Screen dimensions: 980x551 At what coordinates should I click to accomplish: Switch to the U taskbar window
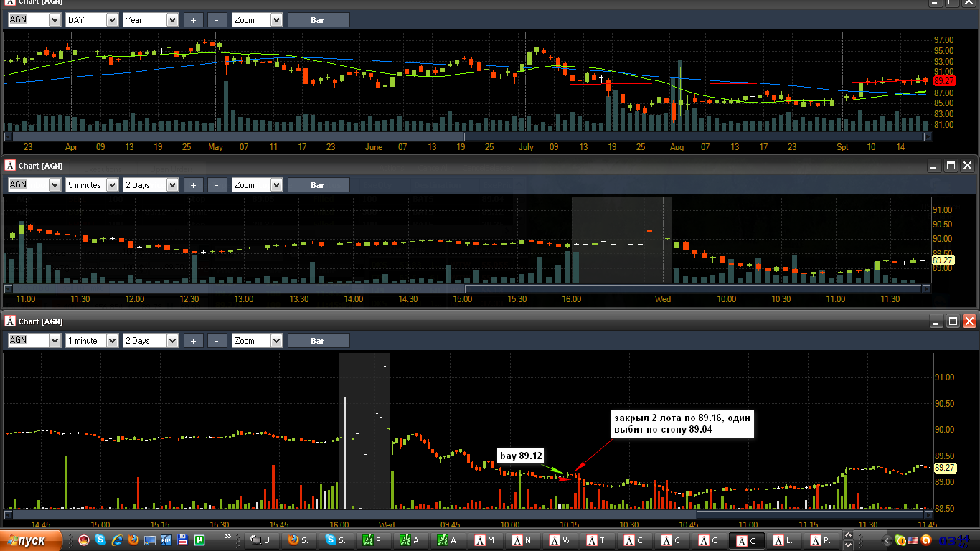263,541
